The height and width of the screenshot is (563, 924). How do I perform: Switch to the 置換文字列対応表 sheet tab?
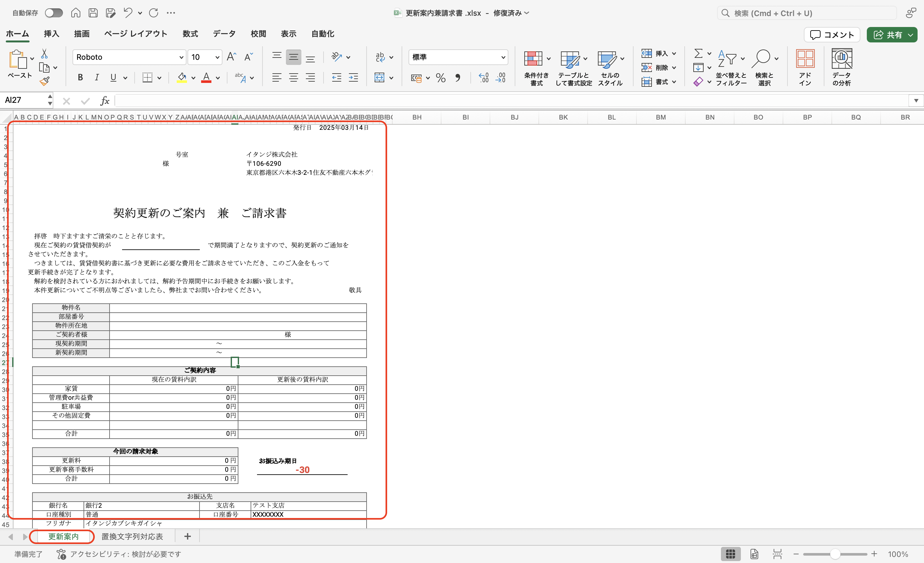(x=132, y=536)
